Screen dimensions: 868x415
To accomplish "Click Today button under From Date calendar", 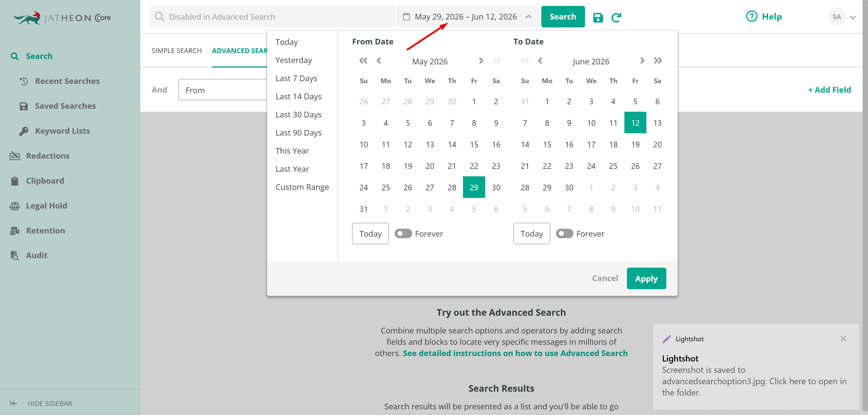I will (x=370, y=233).
